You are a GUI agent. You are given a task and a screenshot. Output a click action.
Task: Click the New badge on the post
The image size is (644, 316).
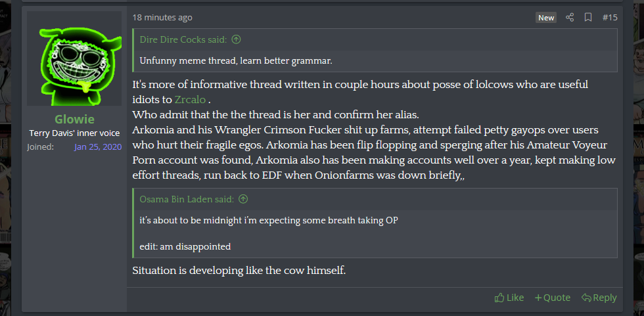pos(546,18)
